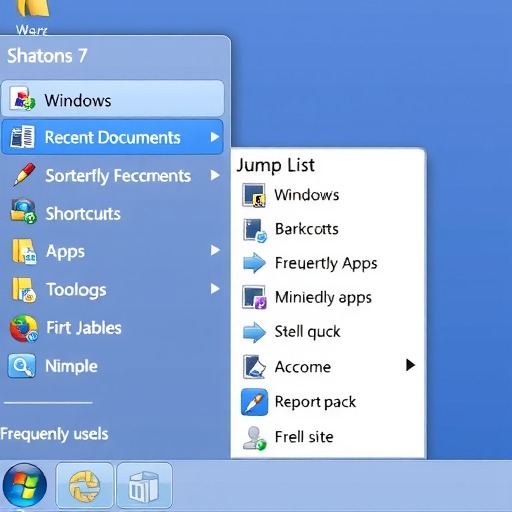Click the library taskbar icon
Viewport: 512px width, 512px height.
click(x=144, y=486)
